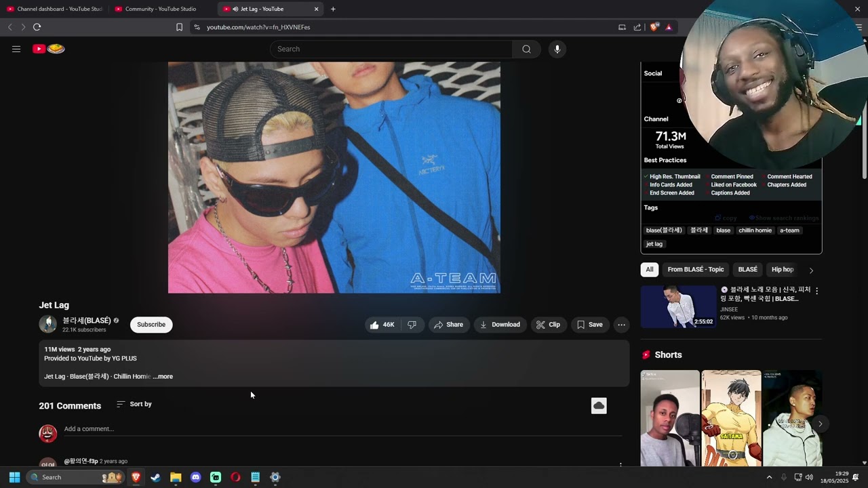
Task: Open Settings gear from the taskbar
Action: click(275, 477)
